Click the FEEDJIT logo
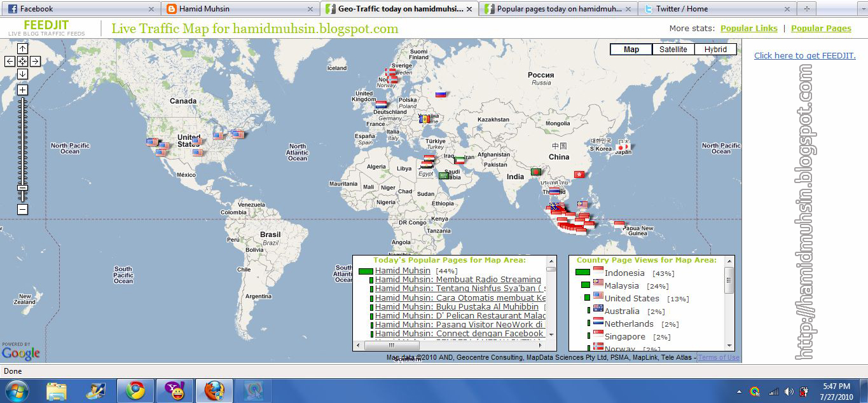 click(x=46, y=28)
